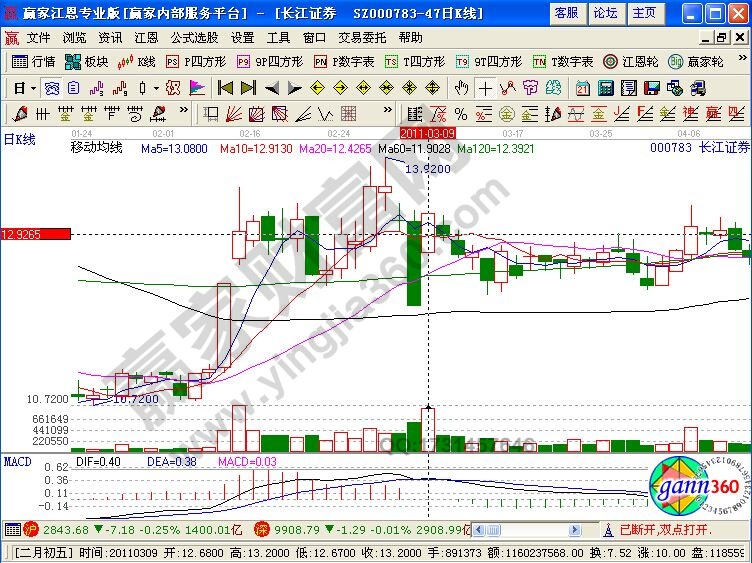
Task: Jump to first record arrow icon
Action: pyautogui.click(x=226, y=87)
